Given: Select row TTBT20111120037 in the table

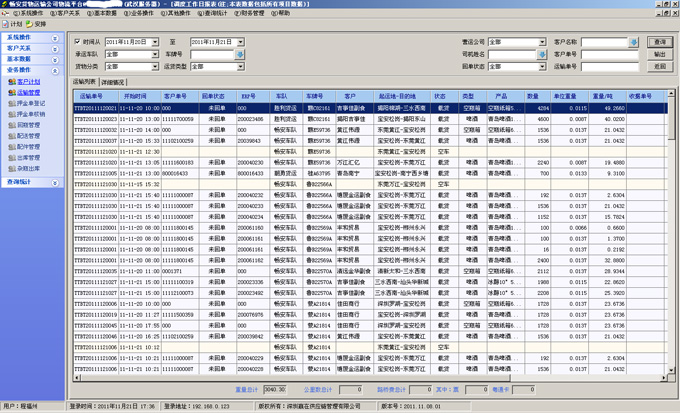Looking at the screenshot, I should tap(370, 141).
